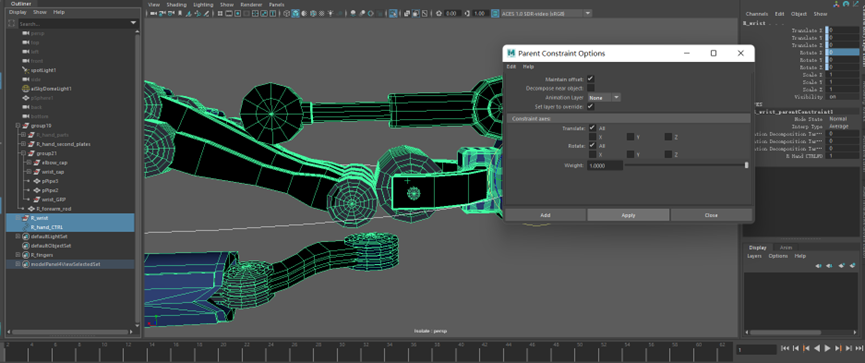Click the aiSkyDomeLight1 icon in Outliner
Screen dimensions: 865x363
click(25, 88)
